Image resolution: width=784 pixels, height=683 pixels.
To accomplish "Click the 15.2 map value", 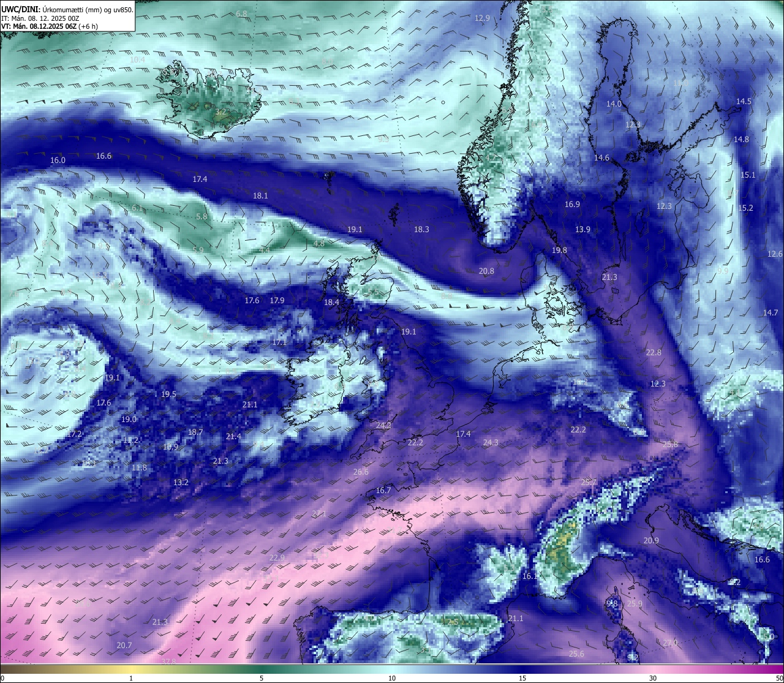I will [745, 208].
